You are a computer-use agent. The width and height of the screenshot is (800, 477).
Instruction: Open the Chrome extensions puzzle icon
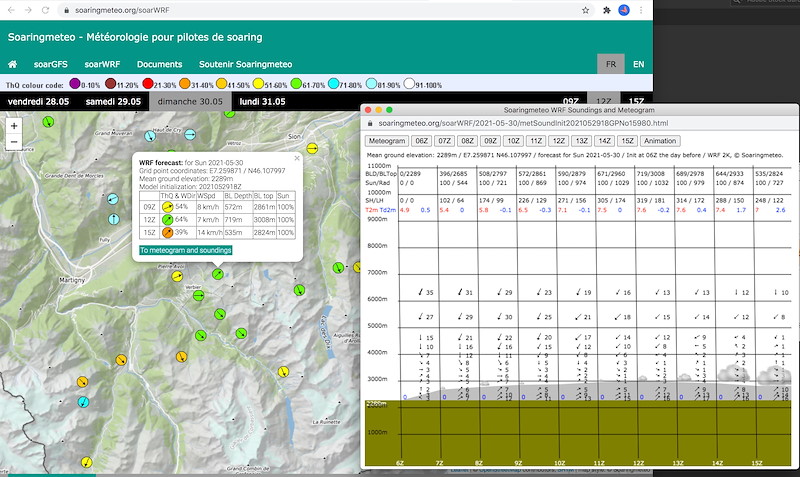607,10
